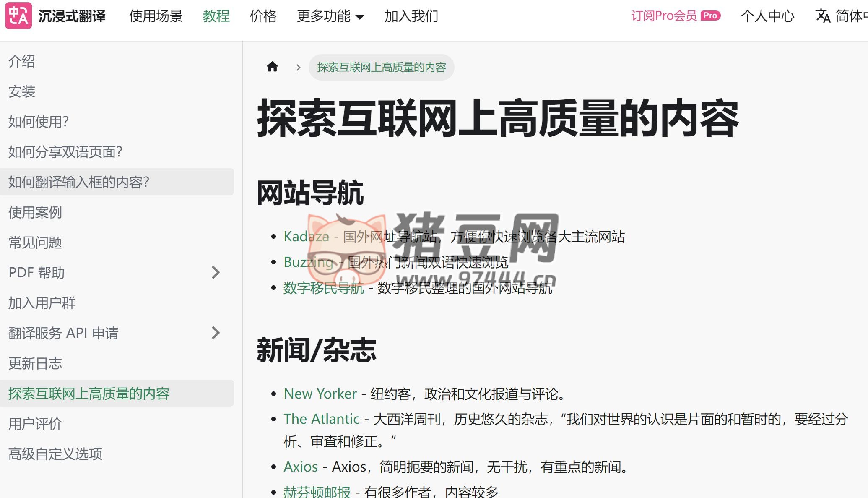The image size is (868, 498).
Task: Open the 赫芬顿邮报 link
Action: [317, 492]
